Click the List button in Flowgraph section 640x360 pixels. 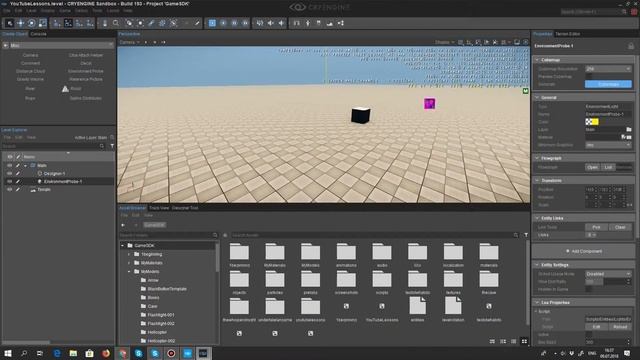608,167
